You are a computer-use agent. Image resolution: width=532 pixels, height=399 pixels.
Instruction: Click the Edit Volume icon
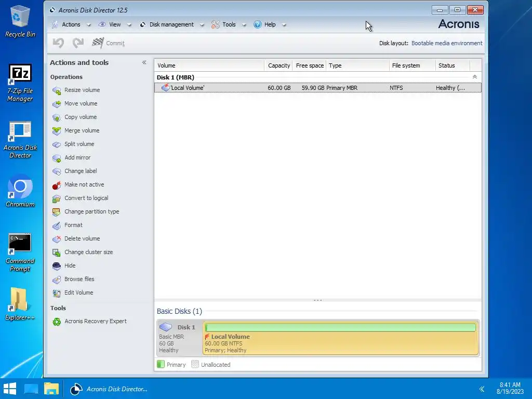(x=56, y=293)
